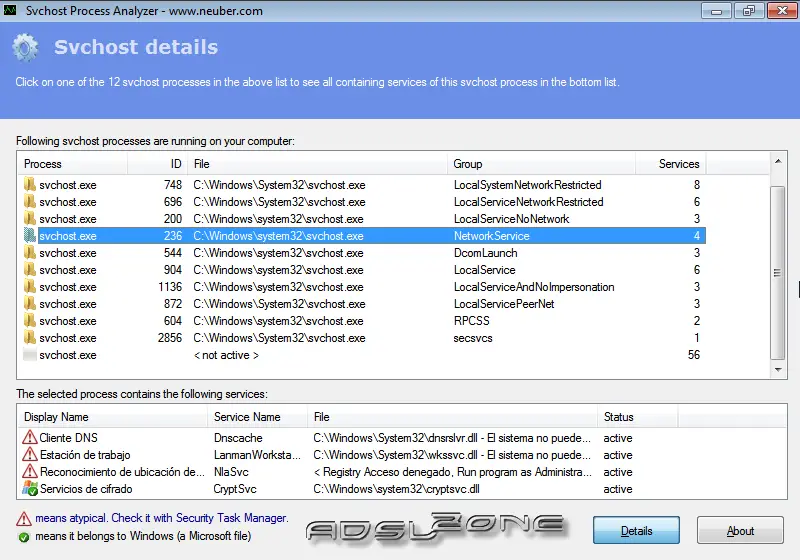Image resolution: width=800 pixels, height=560 pixels.
Task: Minimize the Svchost Process Analyzer window
Action: point(716,11)
